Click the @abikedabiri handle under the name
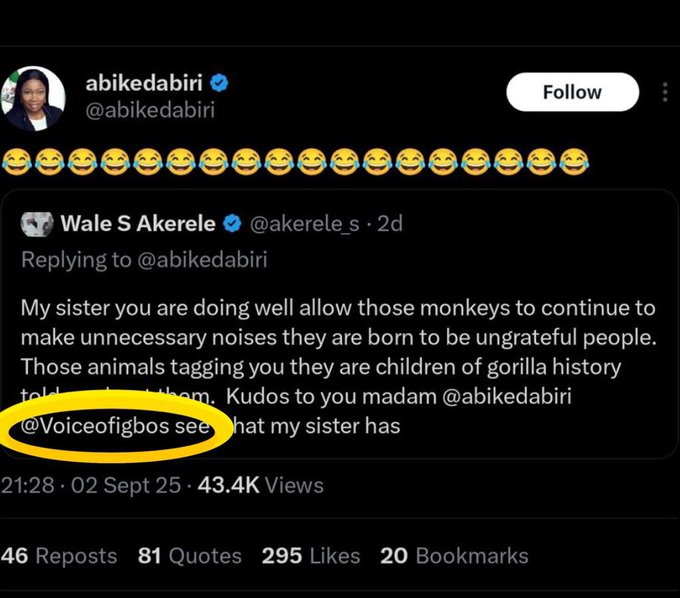Image resolution: width=680 pixels, height=598 pixels. tap(155, 110)
